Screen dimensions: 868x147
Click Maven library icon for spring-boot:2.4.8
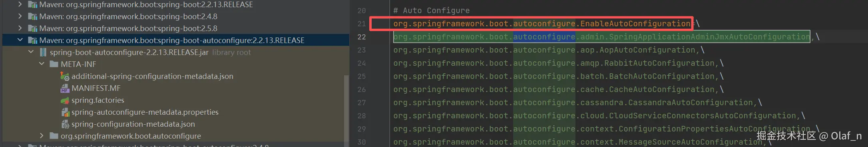point(33,17)
